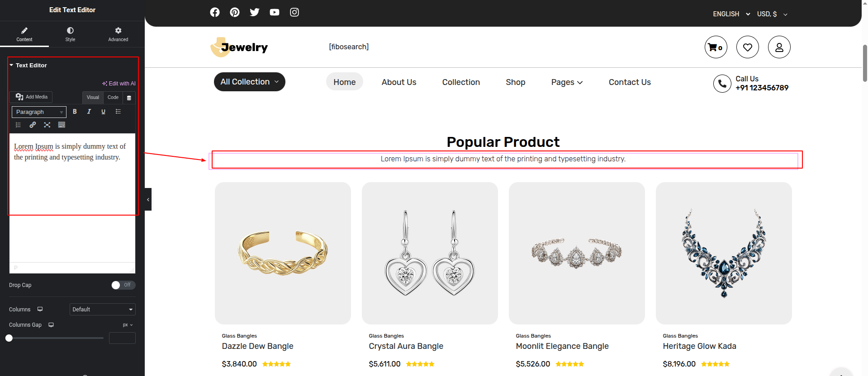Click the Dynamic Tags database icon
Image resolution: width=868 pixels, height=376 pixels.
[x=129, y=98]
